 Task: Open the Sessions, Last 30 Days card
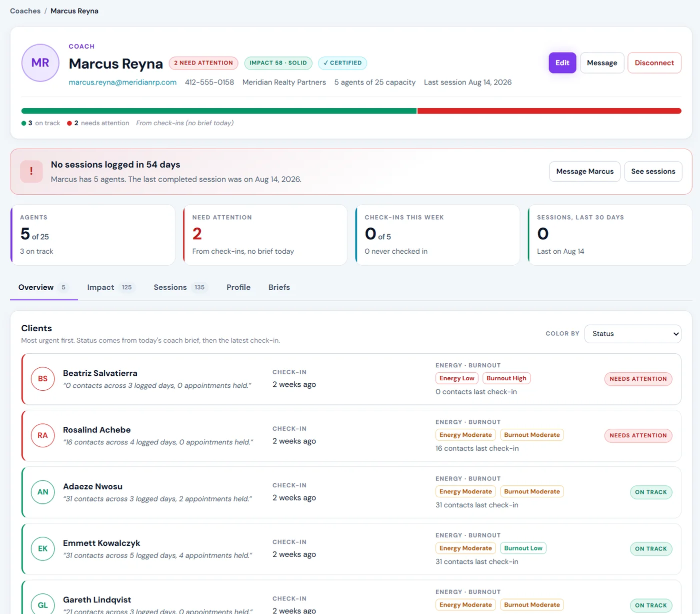click(x=610, y=235)
